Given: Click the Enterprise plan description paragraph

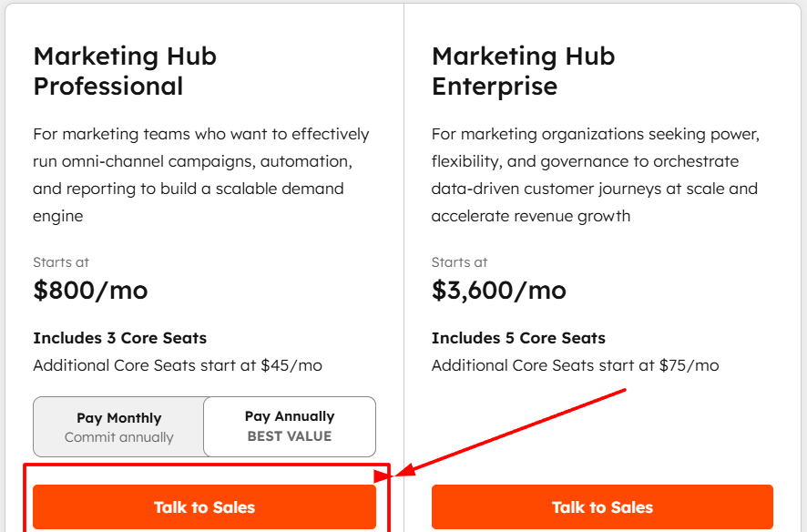Looking at the screenshot, I should point(596,175).
